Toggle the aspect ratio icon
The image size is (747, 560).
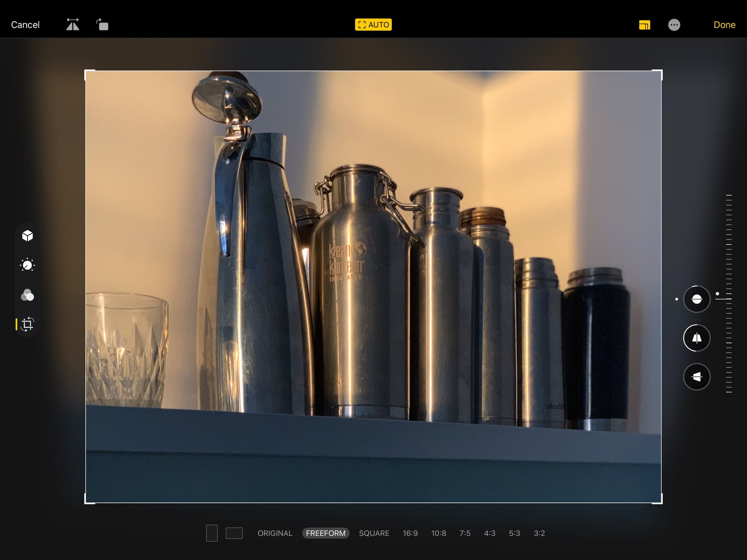point(644,25)
